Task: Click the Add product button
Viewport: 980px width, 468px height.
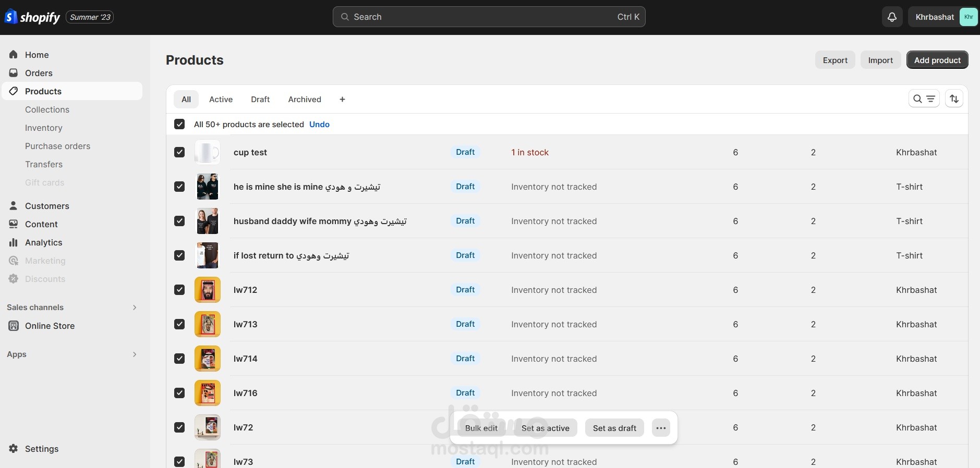Action: [937, 60]
